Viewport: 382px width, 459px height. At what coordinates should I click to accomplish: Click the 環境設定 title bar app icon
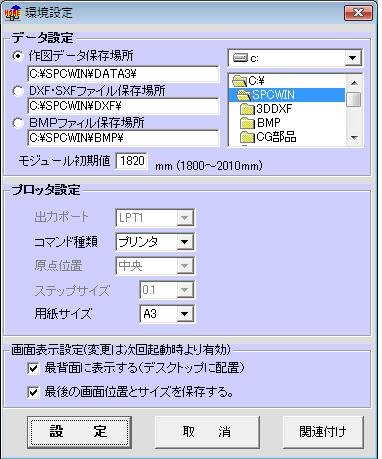click(x=13, y=13)
